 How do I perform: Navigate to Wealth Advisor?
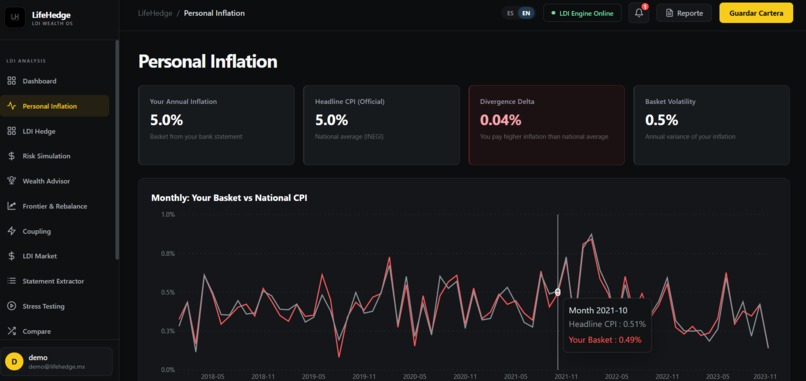click(54, 181)
